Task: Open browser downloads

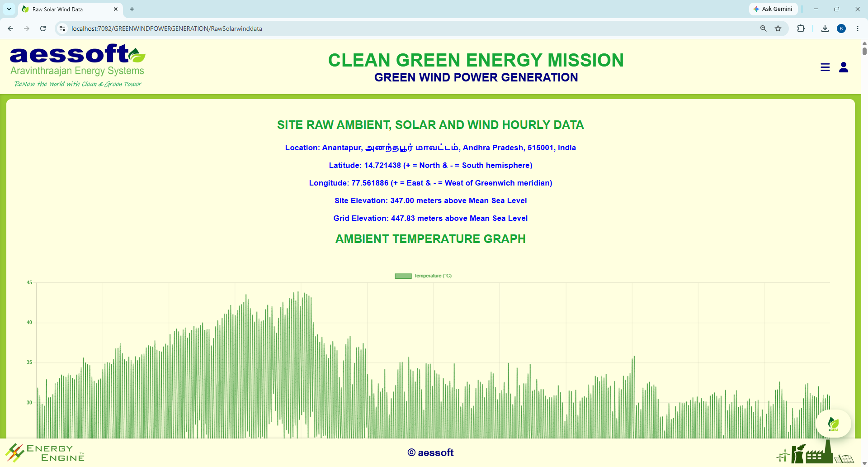Action: [x=825, y=29]
